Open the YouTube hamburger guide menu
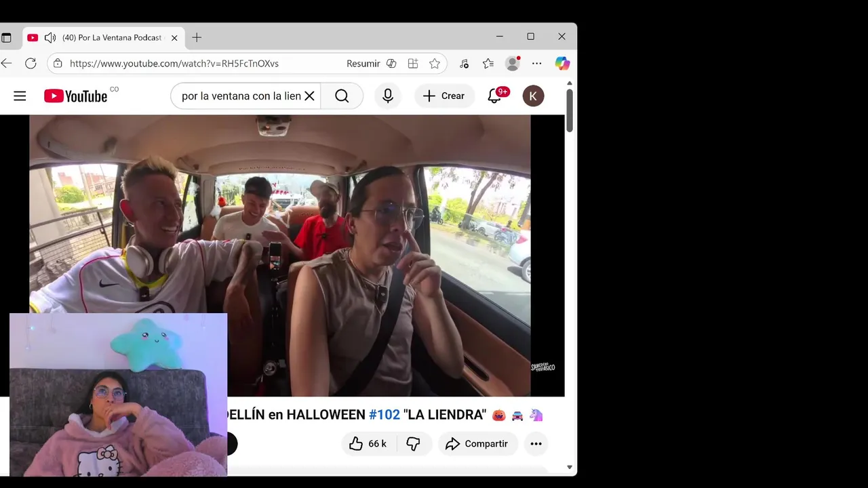868x488 pixels. click(20, 96)
